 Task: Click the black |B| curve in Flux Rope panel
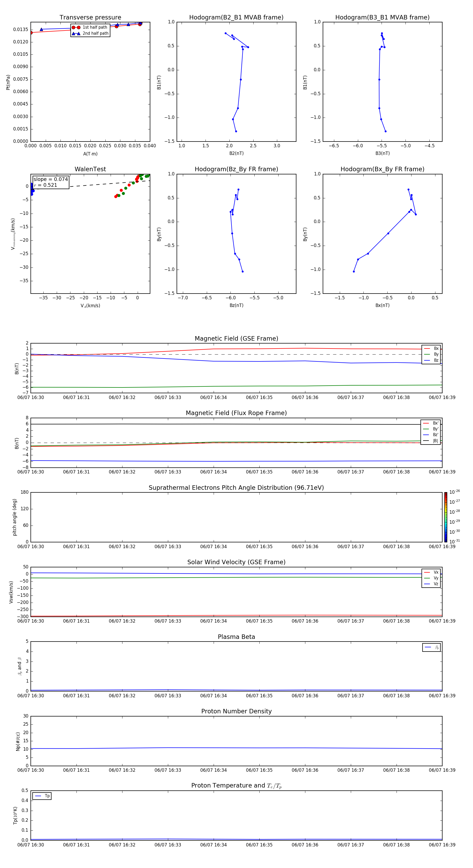point(236,424)
